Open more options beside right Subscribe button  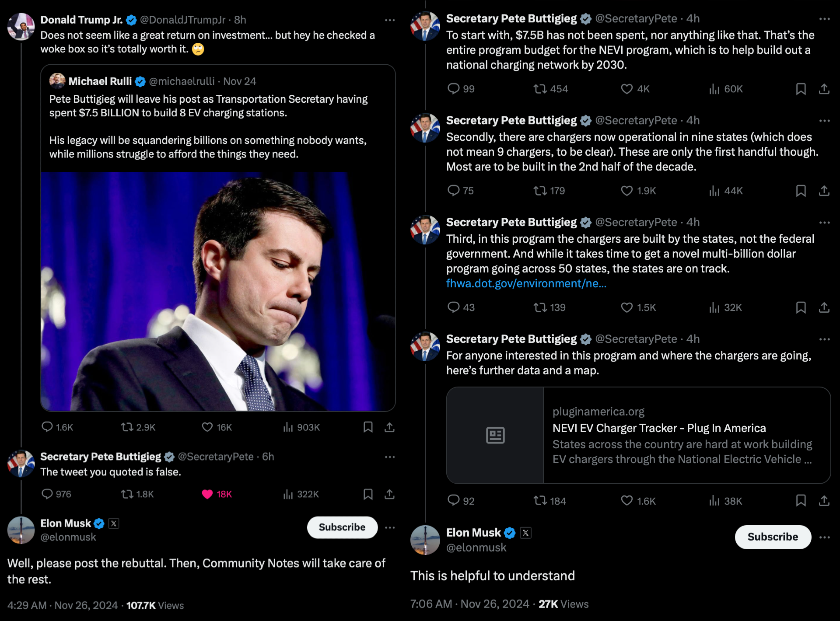click(824, 537)
